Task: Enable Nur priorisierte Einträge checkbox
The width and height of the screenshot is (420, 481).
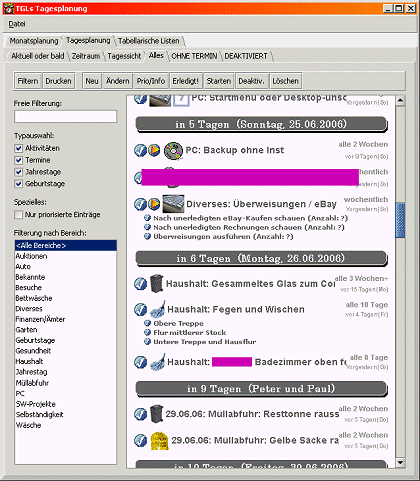Action: click(19, 215)
